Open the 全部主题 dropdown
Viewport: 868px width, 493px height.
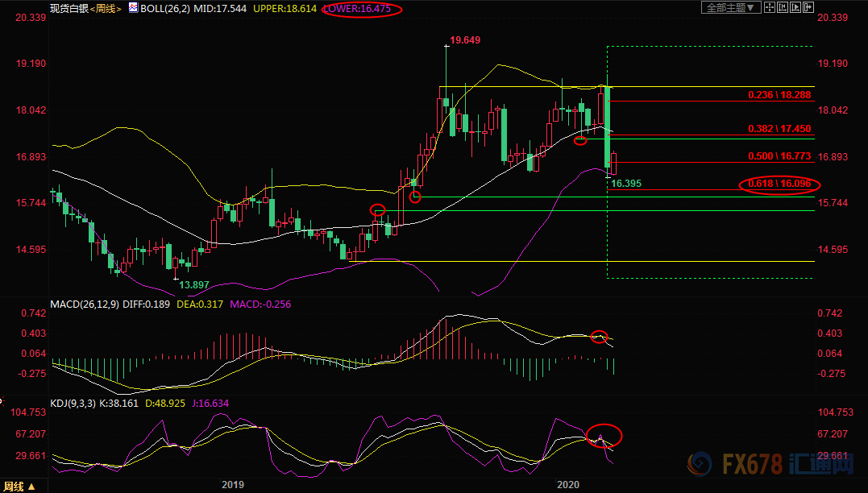(x=730, y=8)
